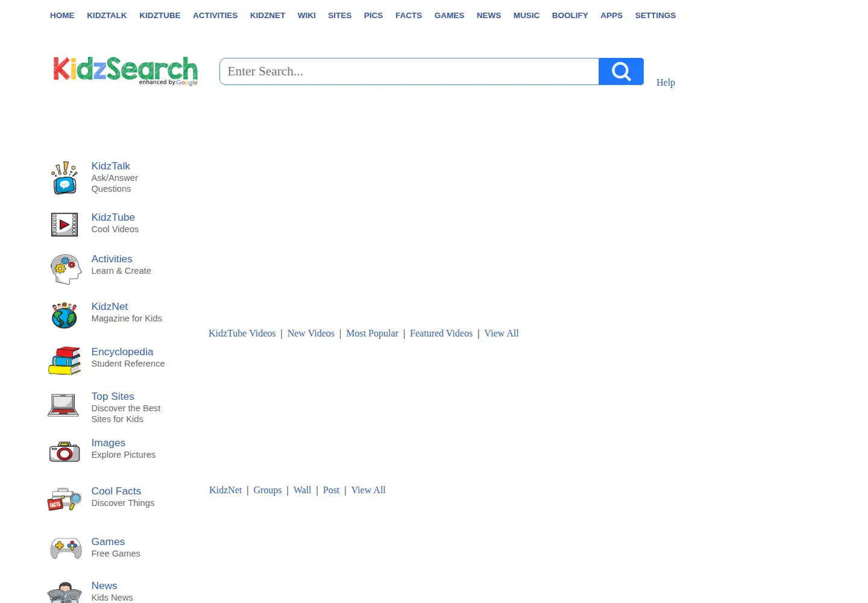868x603 pixels.
Task: Click the Top Sites laptop icon
Action: tap(63, 405)
